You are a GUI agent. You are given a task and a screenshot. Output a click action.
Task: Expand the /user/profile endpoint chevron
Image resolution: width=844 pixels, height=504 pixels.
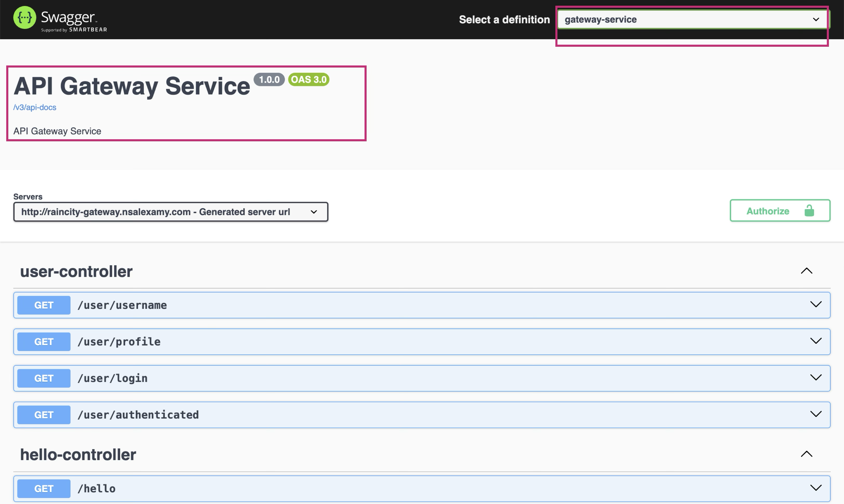click(x=816, y=341)
